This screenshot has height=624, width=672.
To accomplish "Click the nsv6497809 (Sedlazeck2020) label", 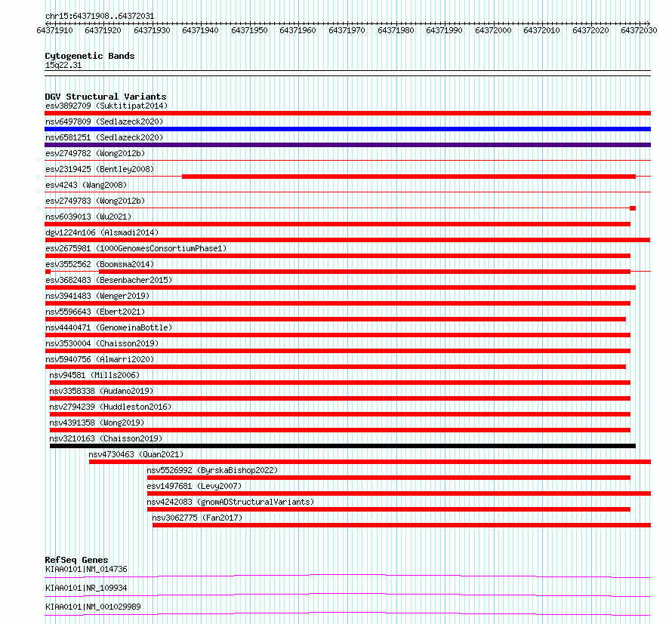I will pyautogui.click(x=104, y=121).
